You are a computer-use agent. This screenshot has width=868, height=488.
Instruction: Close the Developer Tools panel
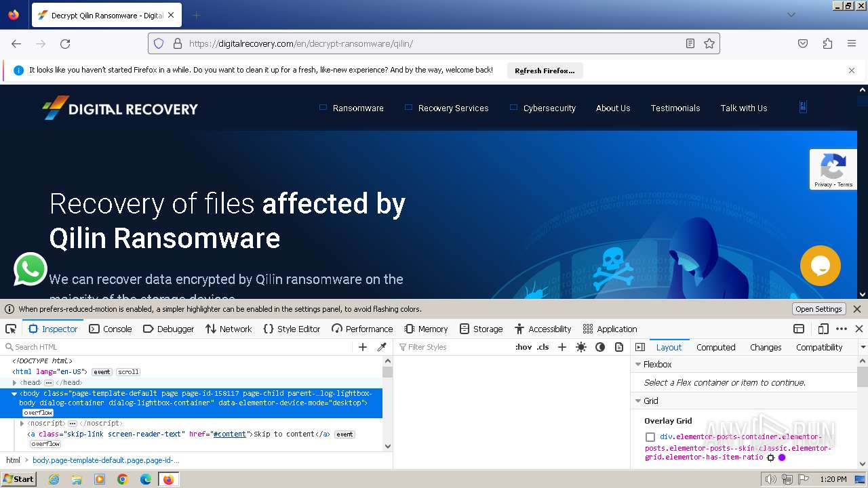pos(859,329)
